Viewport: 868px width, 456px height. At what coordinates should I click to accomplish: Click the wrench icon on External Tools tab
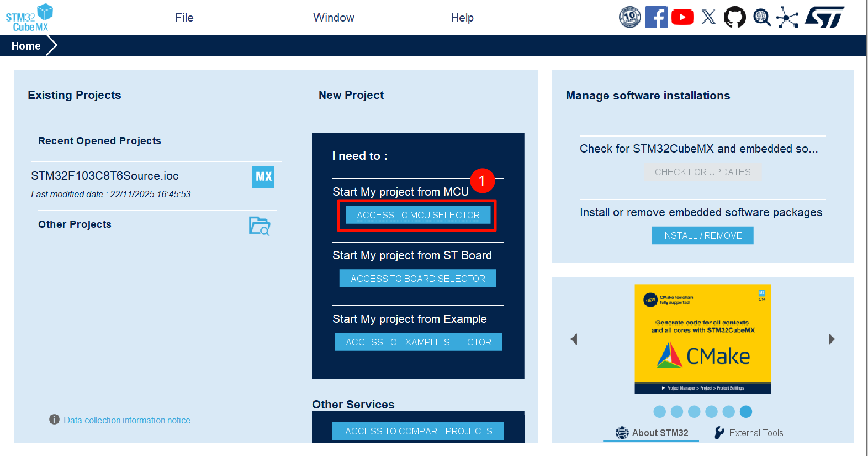point(719,433)
